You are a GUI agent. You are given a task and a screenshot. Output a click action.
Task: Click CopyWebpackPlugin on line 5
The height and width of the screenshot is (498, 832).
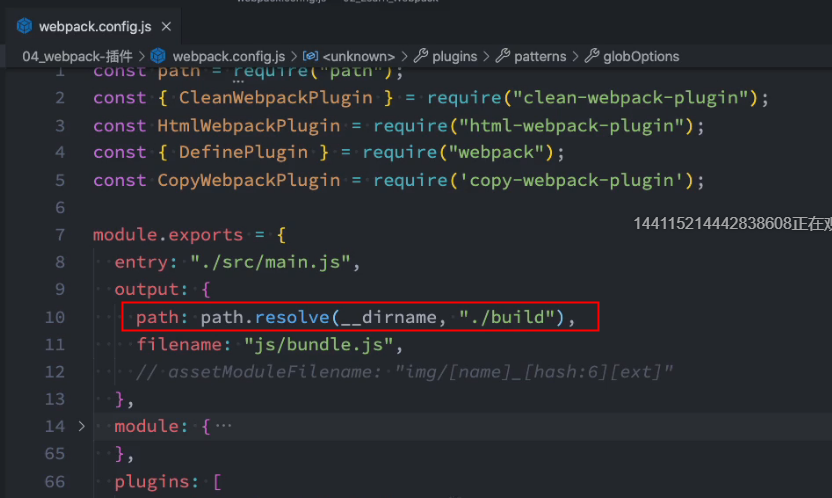pyautogui.click(x=248, y=180)
